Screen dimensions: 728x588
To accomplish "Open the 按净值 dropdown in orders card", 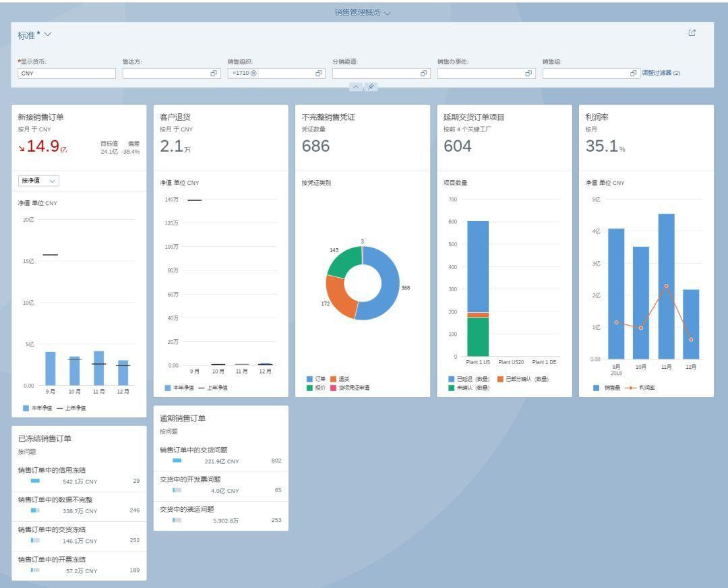I will (x=38, y=181).
